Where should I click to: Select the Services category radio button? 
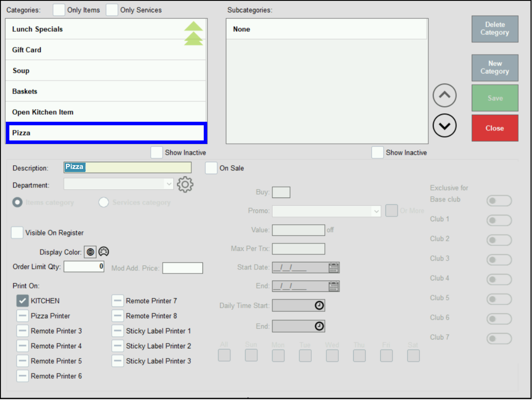click(103, 202)
